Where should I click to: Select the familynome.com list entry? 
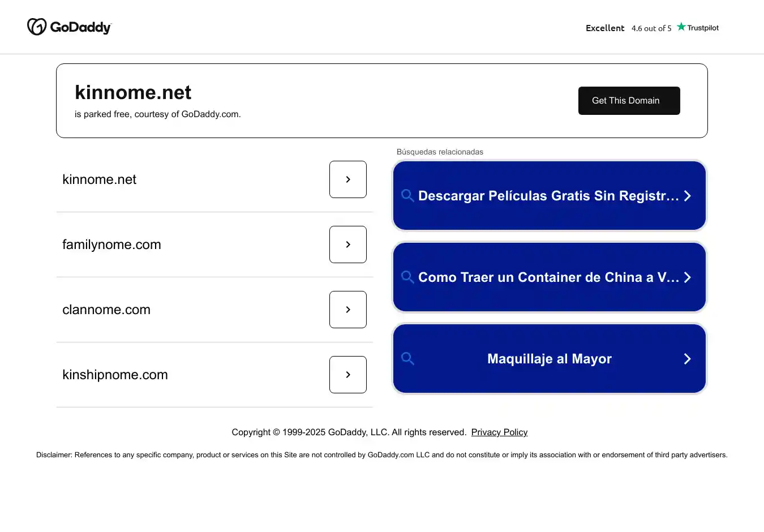(x=111, y=244)
